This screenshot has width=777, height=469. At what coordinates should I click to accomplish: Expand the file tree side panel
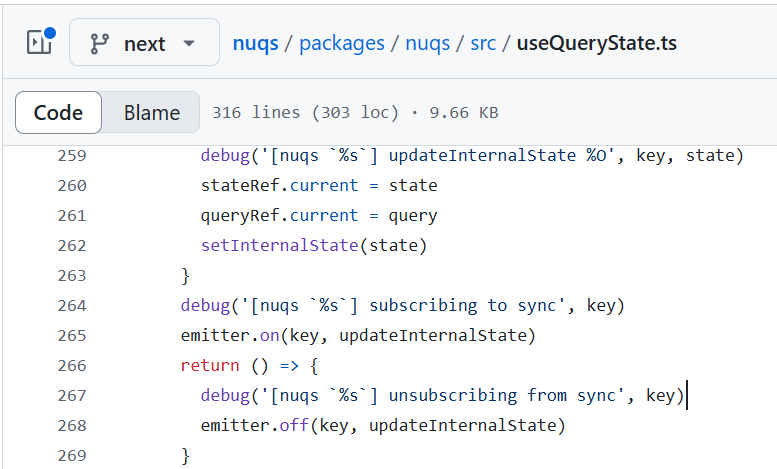tap(40, 42)
